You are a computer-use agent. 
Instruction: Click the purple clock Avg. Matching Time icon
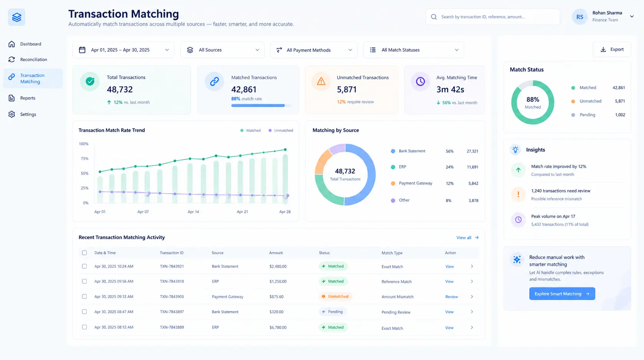point(420,81)
